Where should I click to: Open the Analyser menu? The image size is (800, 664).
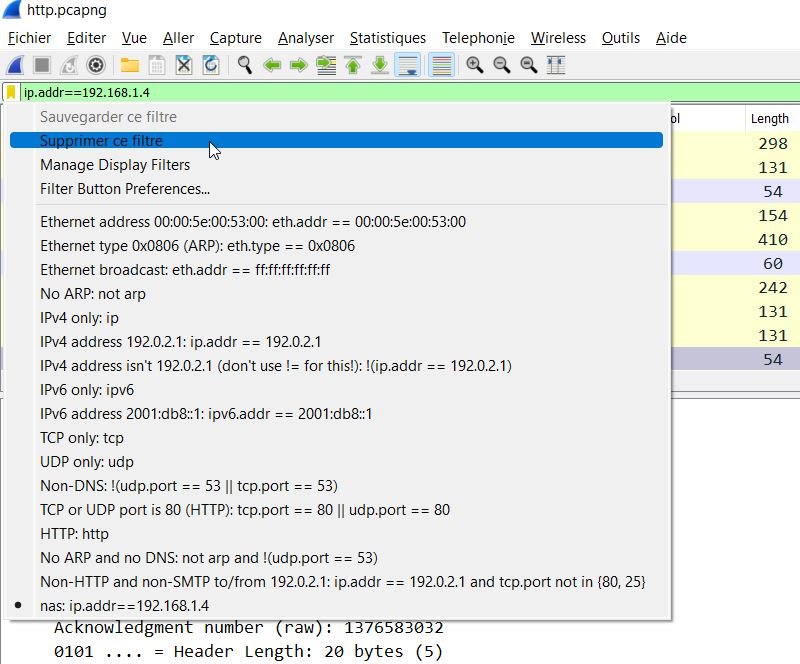[x=306, y=38]
